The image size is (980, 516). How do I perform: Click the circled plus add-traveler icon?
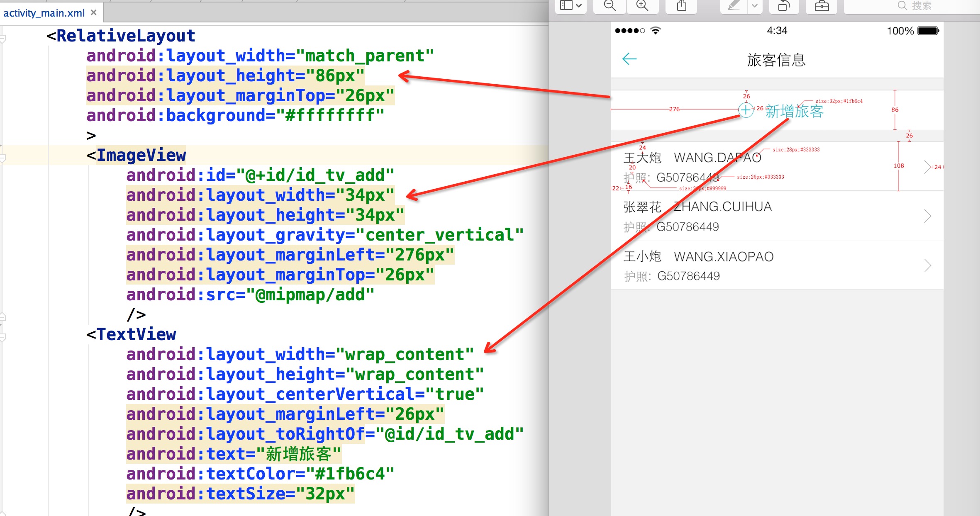pyautogui.click(x=746, y=110)
